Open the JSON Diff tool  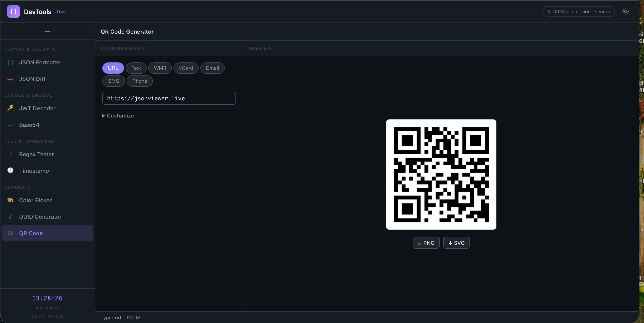click(47, 79)
